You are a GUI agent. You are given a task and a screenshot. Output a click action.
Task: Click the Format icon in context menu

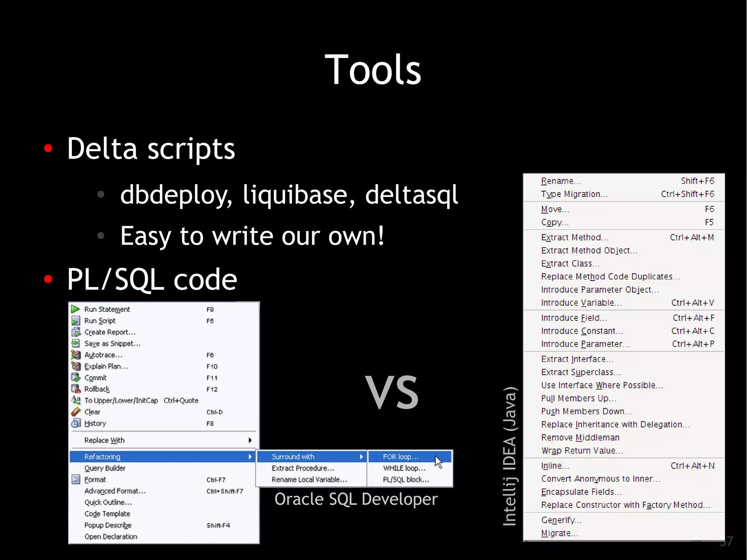click(x=76, y=479)
